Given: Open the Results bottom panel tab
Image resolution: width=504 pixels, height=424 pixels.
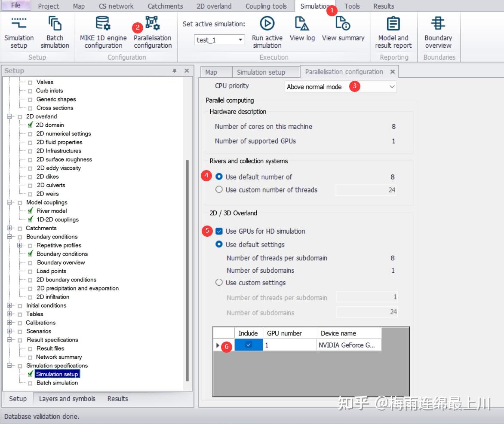Looking at the screenshot, I should pos(118,399).
